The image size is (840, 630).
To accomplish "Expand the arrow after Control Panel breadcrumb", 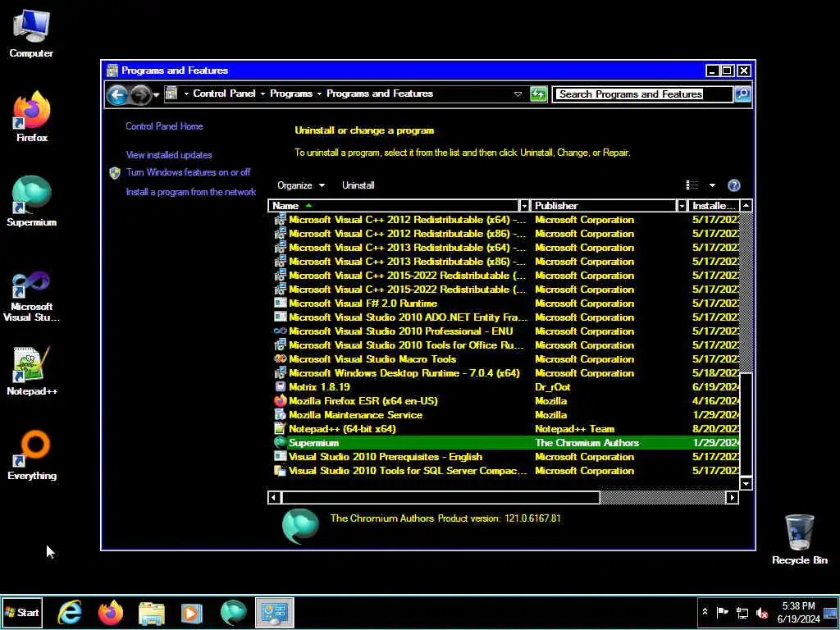I will click(x=262, y=94).
